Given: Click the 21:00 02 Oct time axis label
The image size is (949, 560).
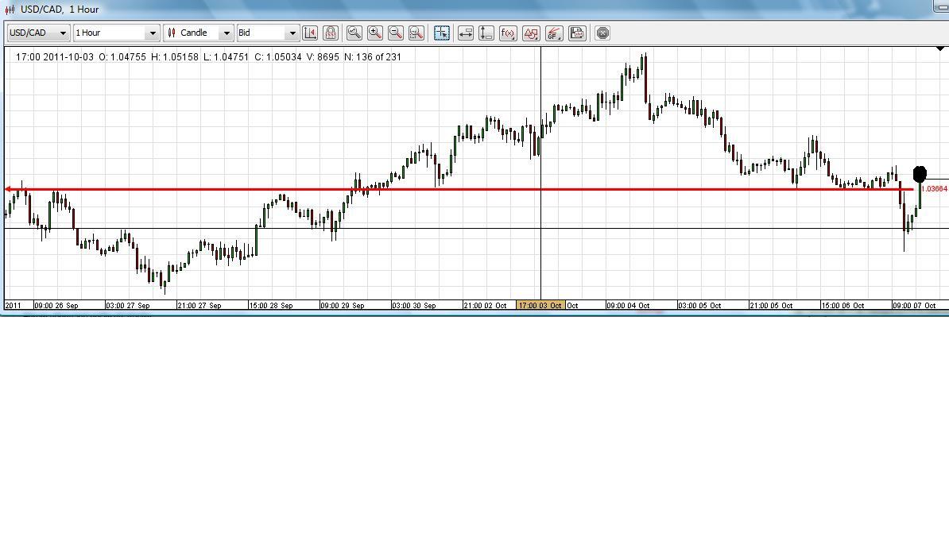Looking at the screenshot, I should click(485, 305).
